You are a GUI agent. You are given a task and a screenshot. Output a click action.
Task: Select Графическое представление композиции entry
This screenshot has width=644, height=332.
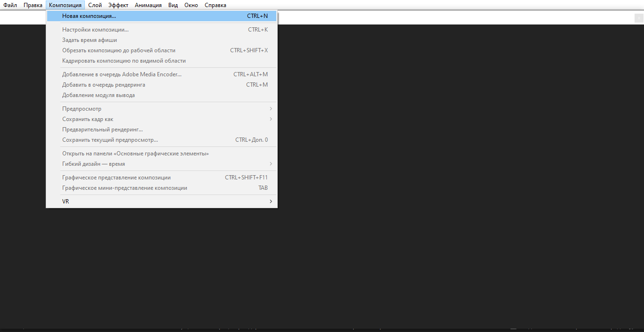[x=162, y=178]
